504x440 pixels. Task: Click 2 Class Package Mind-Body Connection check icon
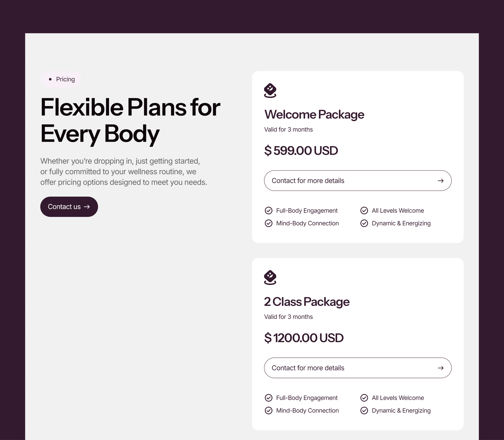[269, 411]
